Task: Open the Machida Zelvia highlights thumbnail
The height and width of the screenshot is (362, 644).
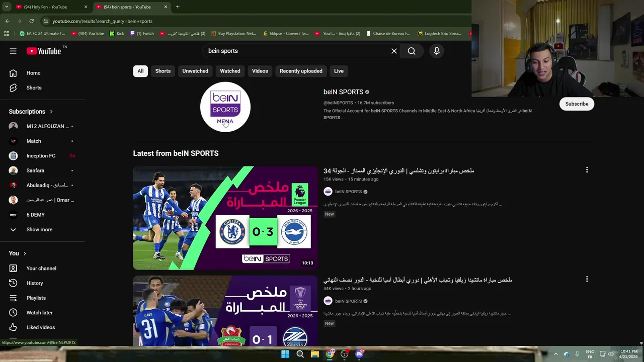Action: click(225, 311)
